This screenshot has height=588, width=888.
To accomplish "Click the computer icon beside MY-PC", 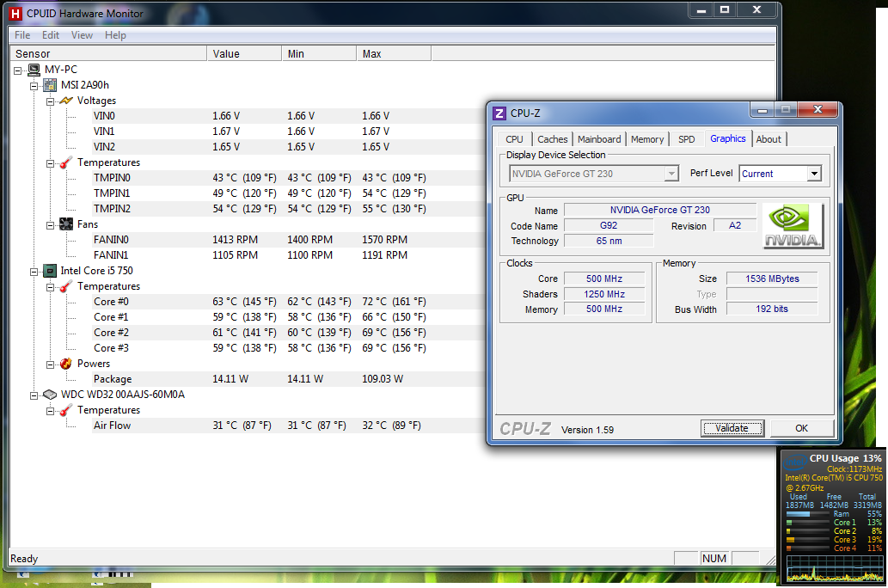I will [34, 70].
